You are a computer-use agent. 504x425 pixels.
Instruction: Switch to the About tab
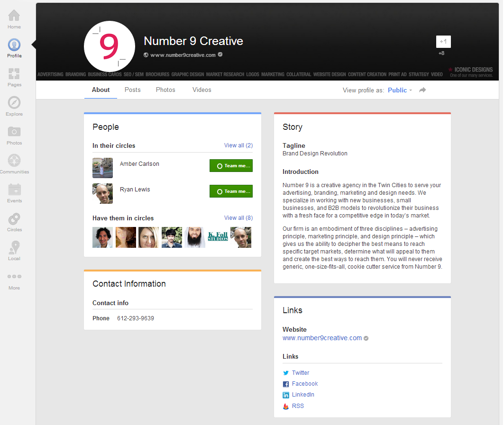pos(101,90)
